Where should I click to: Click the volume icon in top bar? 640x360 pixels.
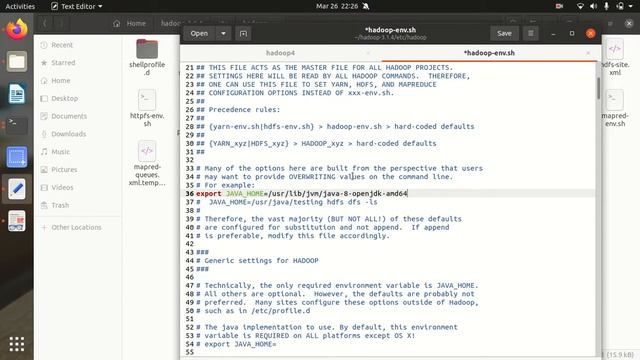pyautogui.click(x=593, y=6)
